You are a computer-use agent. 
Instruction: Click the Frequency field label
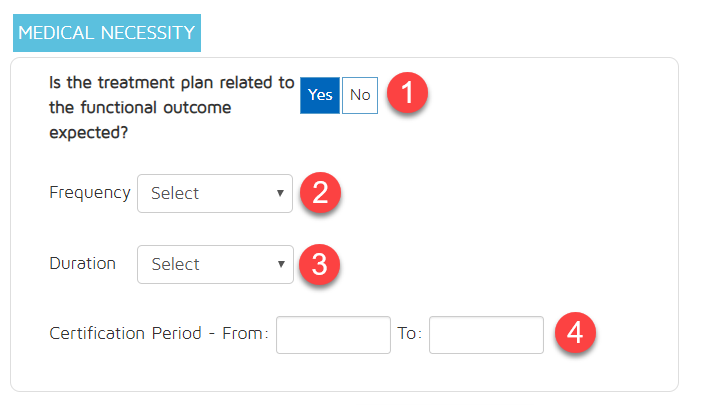(x=89, y=192)
